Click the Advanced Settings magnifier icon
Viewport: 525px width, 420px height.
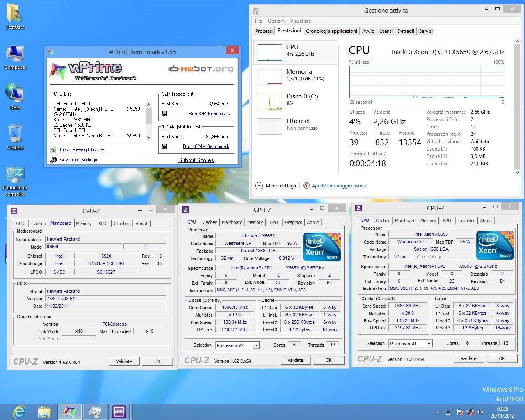coord(53,160)
